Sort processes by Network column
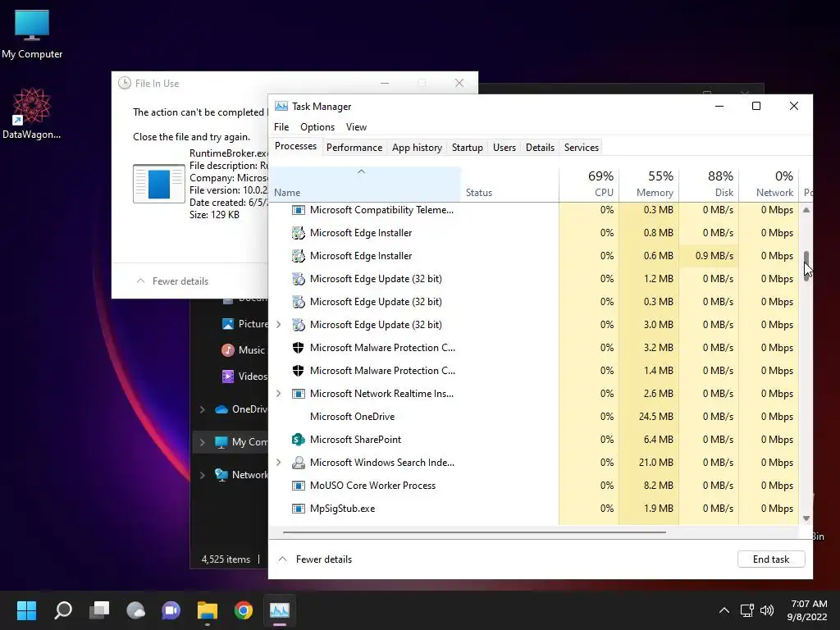Viewport: 840px width, 630px height. pos(769,184)
